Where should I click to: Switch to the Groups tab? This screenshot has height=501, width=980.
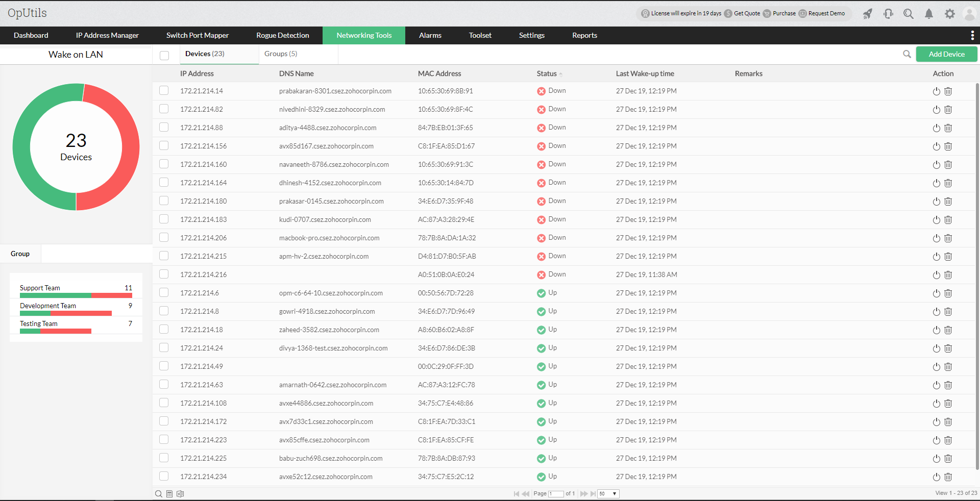pos(281,54)
